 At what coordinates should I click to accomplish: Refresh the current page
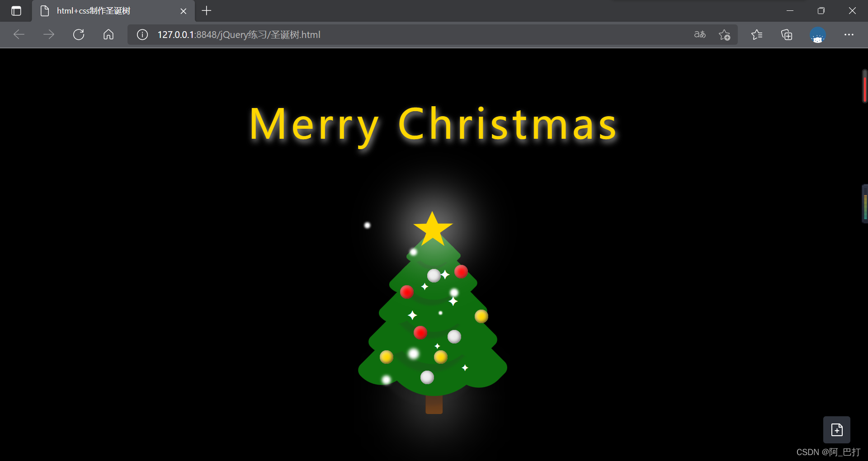[79, 34]
